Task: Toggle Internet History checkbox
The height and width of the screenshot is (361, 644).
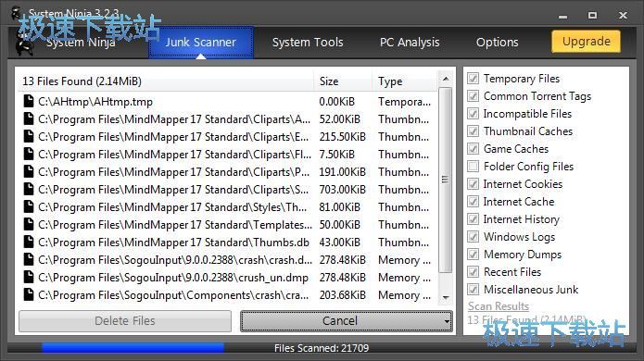Action: 474,219
